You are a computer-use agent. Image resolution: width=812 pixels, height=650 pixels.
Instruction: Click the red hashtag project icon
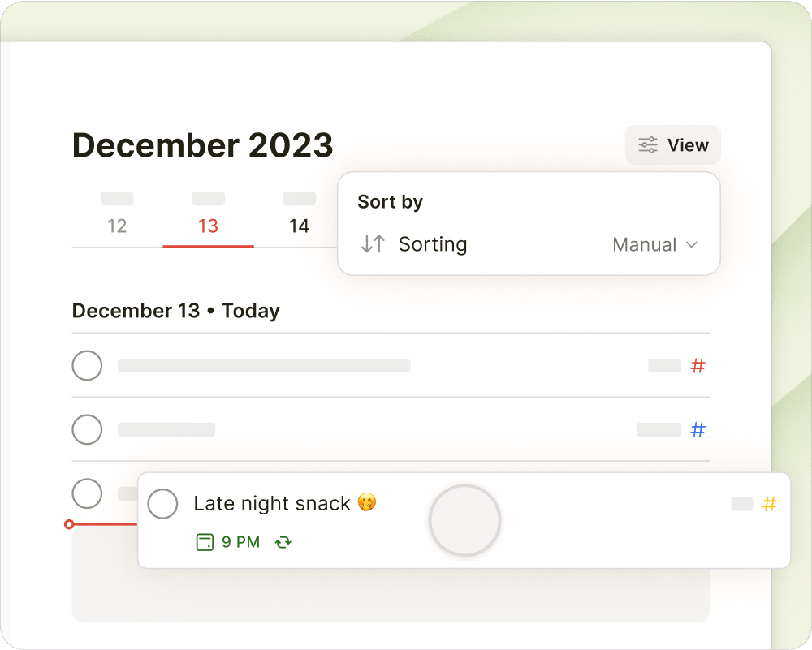pos(698,366)
